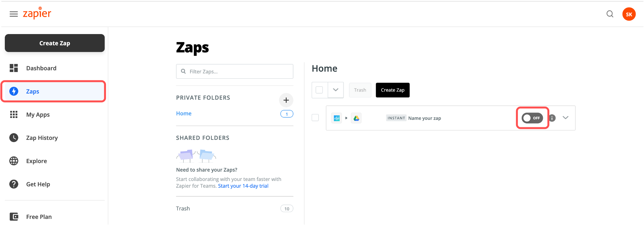Click the Home folder count badge '1'
Screen dimensions: 644x225
pos(287,114)
